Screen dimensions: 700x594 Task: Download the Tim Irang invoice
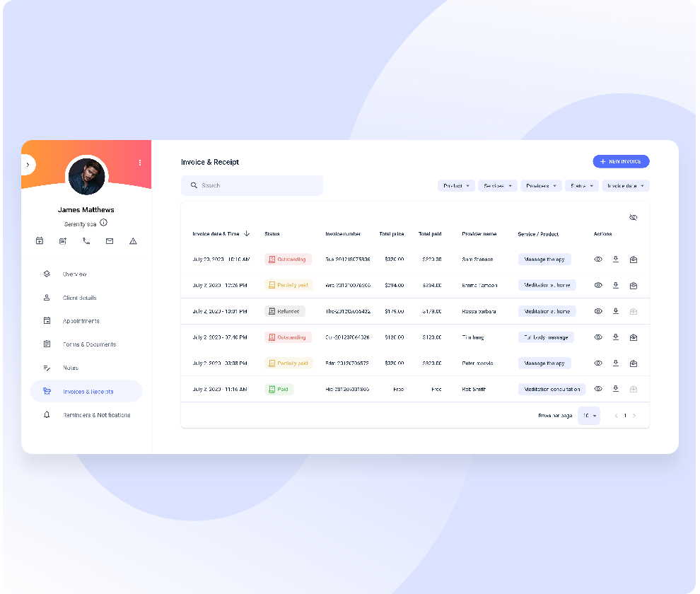[x=616, y=337]
